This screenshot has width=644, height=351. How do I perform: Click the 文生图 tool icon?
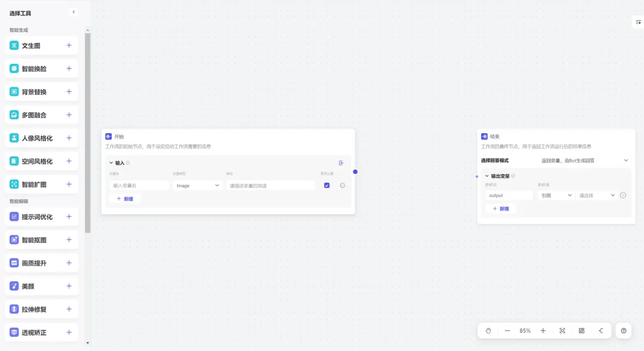point(14,45)
